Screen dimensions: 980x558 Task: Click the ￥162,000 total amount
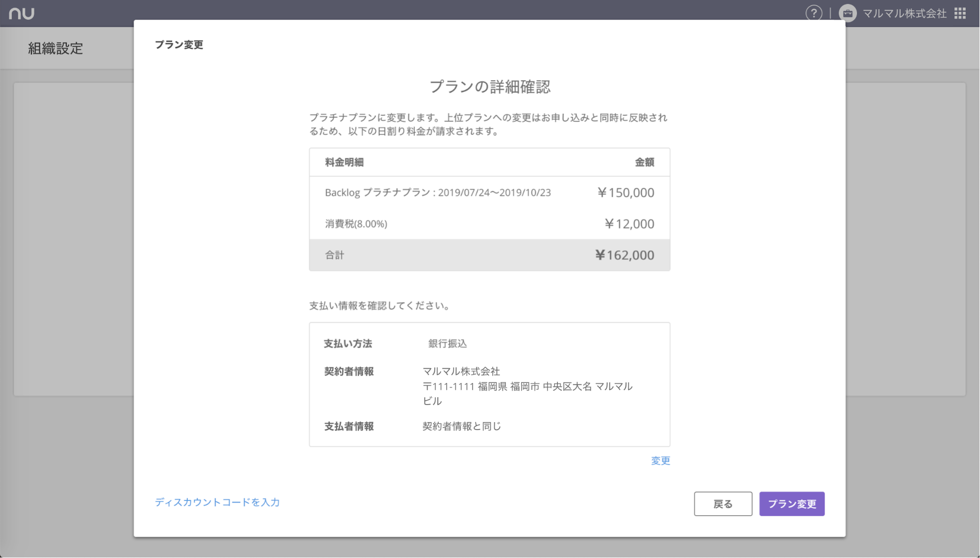[x=625, y=255]
